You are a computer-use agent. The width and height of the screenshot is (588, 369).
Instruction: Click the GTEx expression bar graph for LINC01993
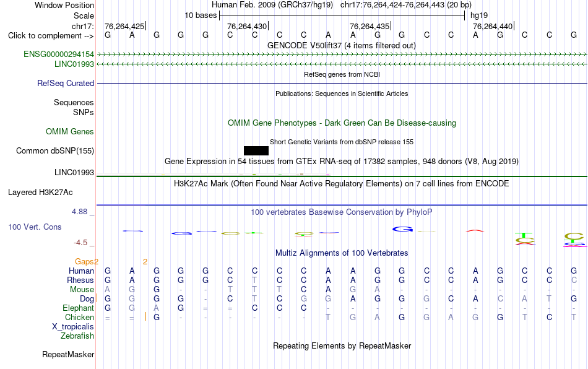342,174
